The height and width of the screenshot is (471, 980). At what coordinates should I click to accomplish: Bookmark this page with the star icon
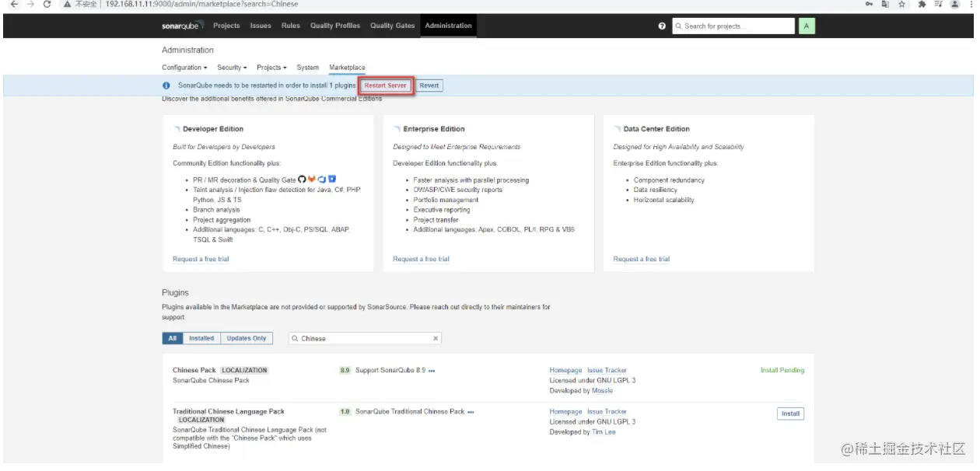[x=902, y=4]
